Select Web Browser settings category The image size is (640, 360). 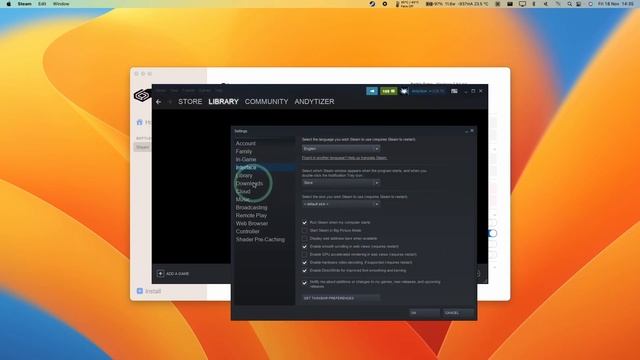pyautogui.click(x=252, y=223)
